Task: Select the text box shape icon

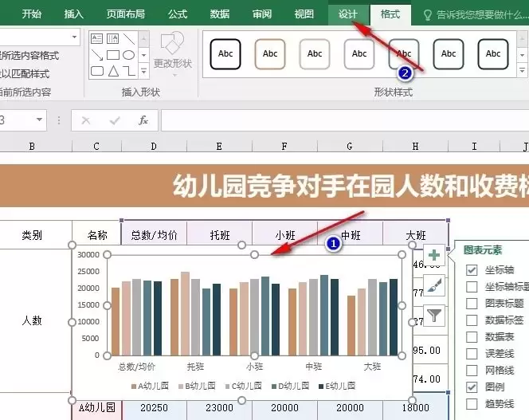Action: 97,39
